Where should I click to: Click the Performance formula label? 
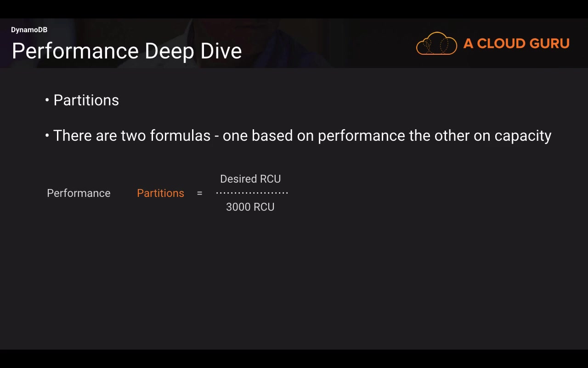tap(79, 193)
